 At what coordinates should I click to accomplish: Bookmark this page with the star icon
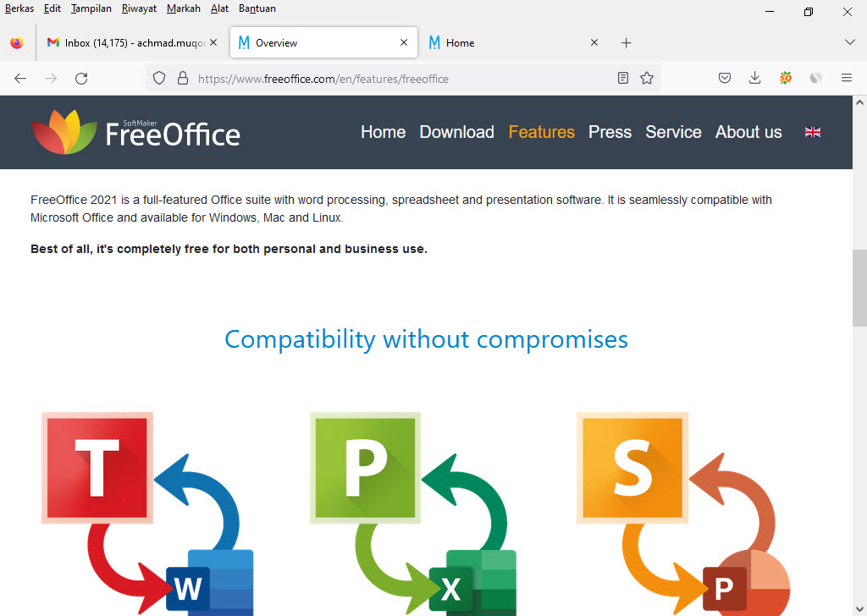click(647, 78)
